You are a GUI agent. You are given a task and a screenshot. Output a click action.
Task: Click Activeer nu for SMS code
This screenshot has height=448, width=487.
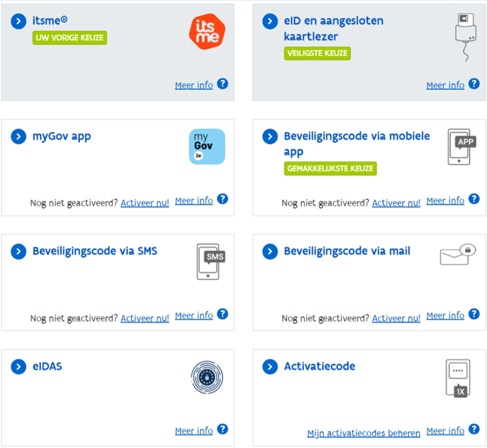click(x=144, y=318)
